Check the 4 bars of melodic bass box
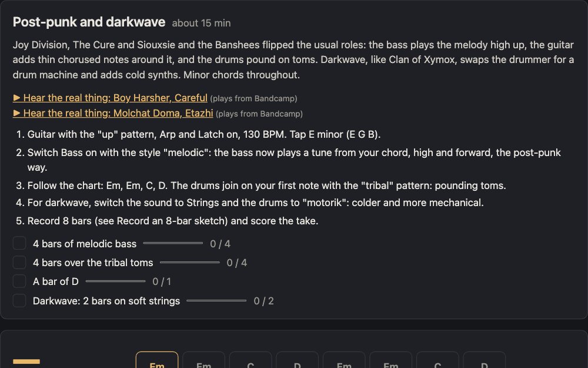Viewport: 588px width, 368px height. 19,243
